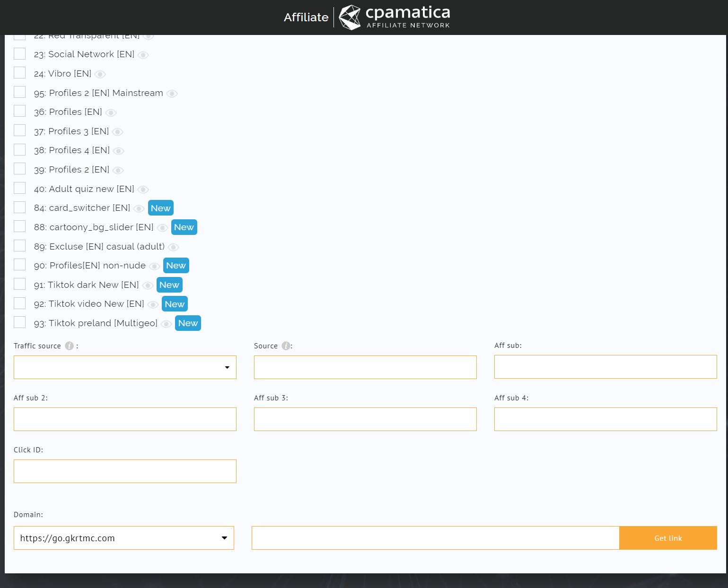Check the Tiktok dark New checkbox
The width and height of the screenshot is (728, 588).
pos(19,284)
